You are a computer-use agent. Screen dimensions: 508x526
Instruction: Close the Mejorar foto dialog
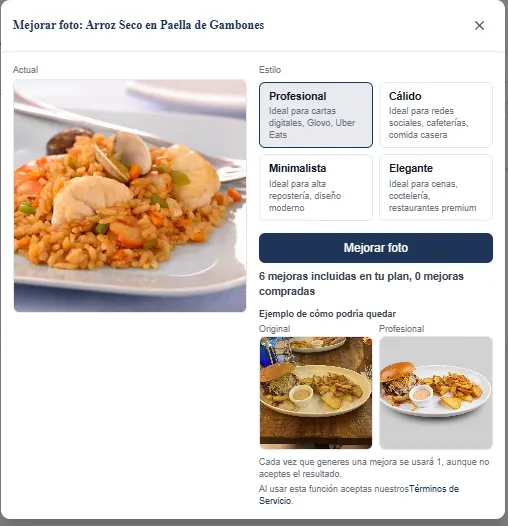[479, 25]
